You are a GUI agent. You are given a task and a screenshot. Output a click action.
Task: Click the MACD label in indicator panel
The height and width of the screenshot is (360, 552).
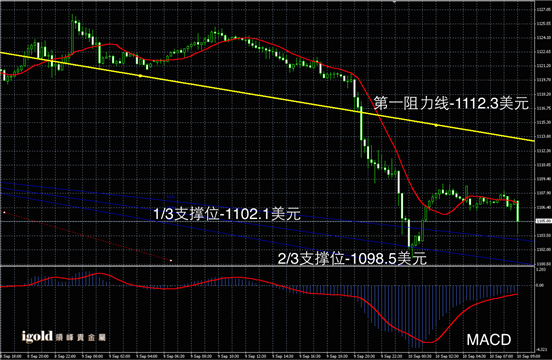click(489, 340)
